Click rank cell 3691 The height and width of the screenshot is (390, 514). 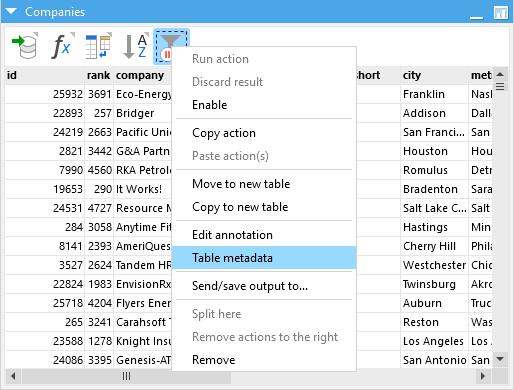(99, 94)
